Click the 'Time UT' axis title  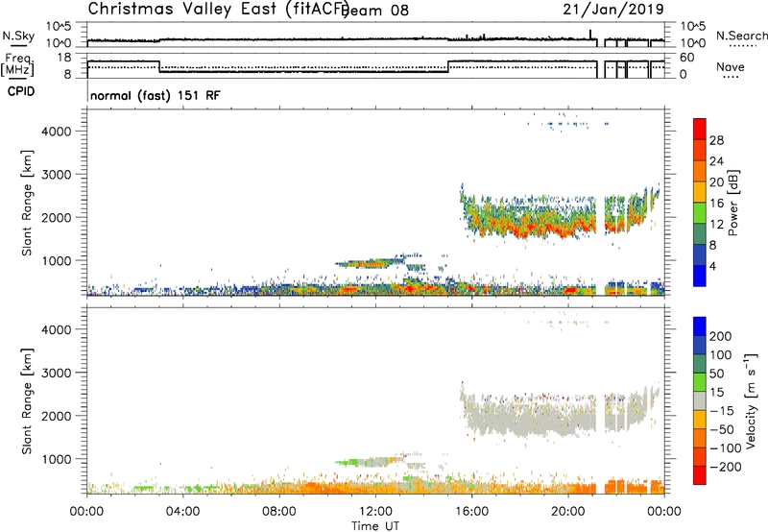pyautogui.click(x=375, y=526)
